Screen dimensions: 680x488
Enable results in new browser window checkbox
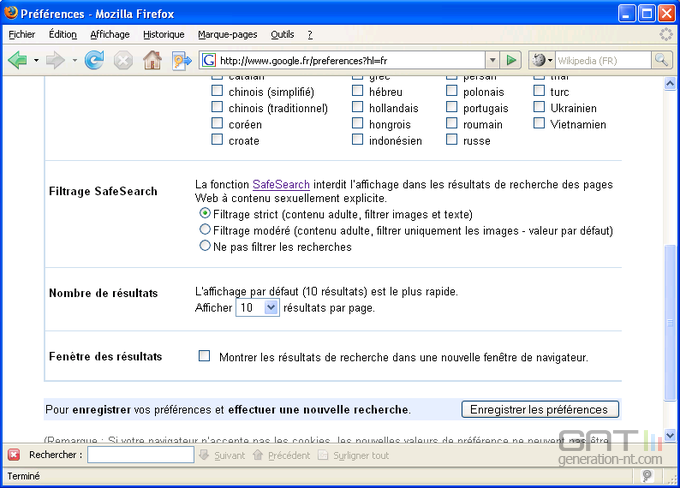pos(204,356)
